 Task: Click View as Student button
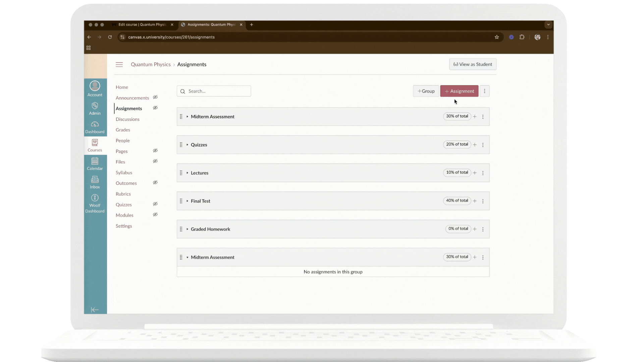pos(473,64)
